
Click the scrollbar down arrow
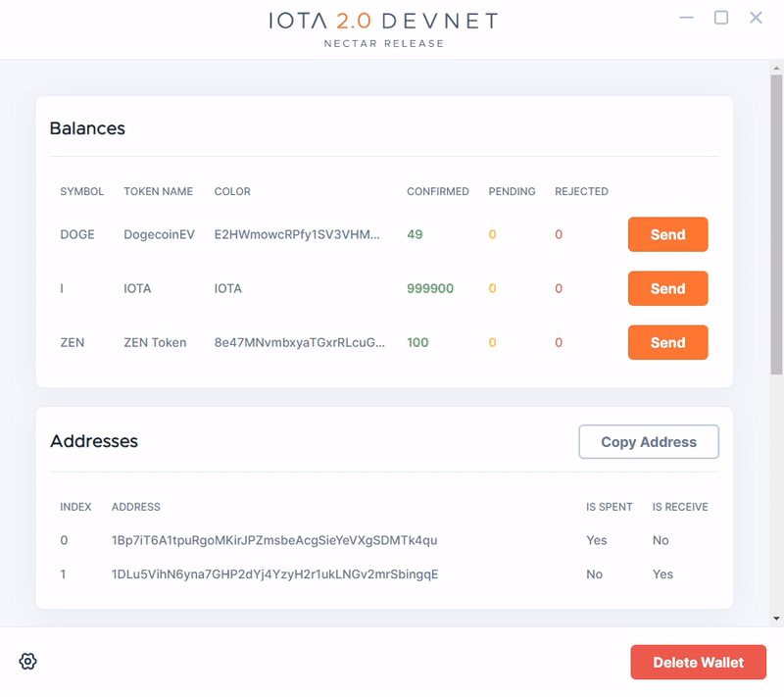[776, 619]
